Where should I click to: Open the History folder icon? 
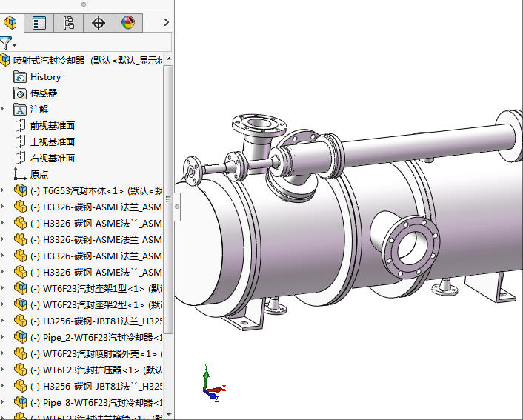(20, 77)
